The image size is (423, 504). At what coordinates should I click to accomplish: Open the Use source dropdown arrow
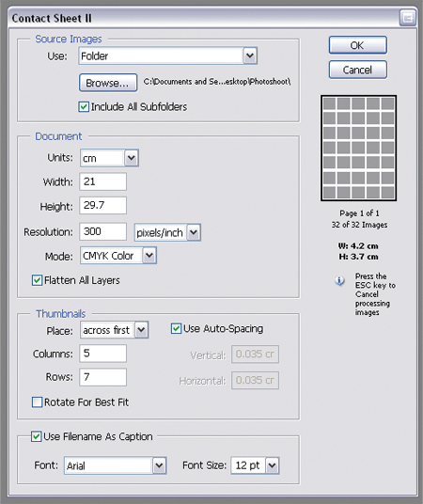[x=250, y=55]
